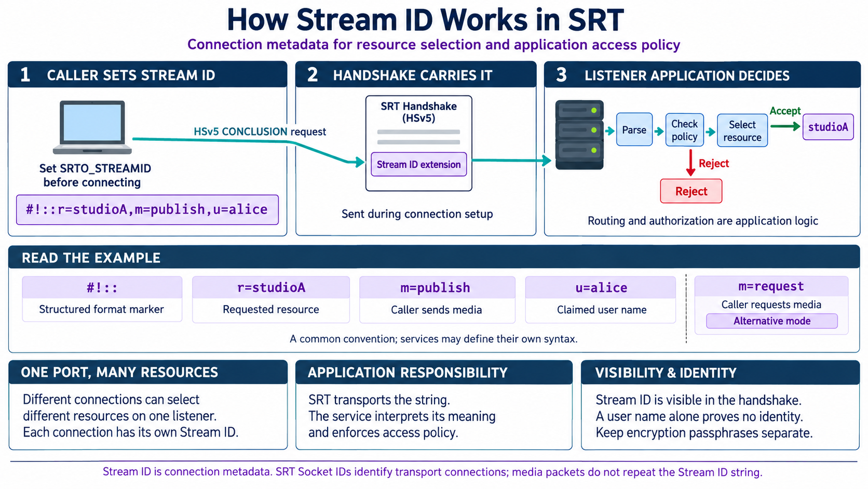Click the purple studioA outcome box
Viewport: 868px width, 489px height.
click(828, 127)
